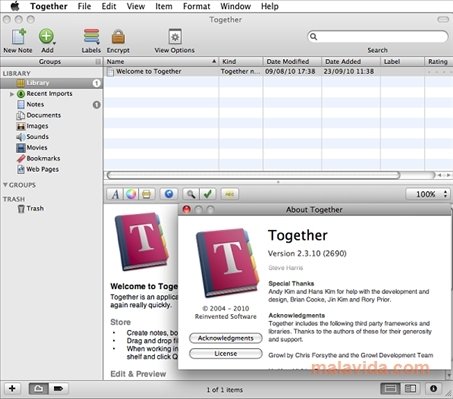Open the Bookmarks group
This screenshot has height=399, width=453.
tap(43, 158)
